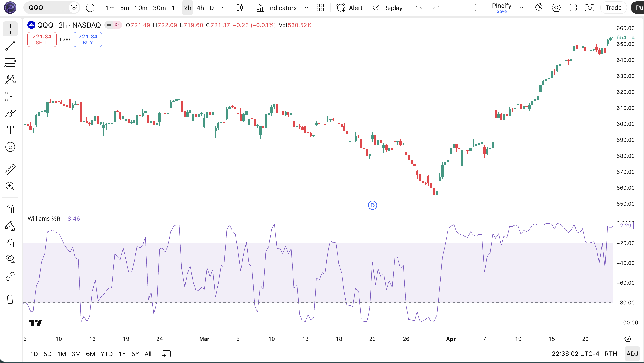The width and height of the screenshot is (644, 363).
Task: Open the quick search icon
Action: tap(539, 8)
